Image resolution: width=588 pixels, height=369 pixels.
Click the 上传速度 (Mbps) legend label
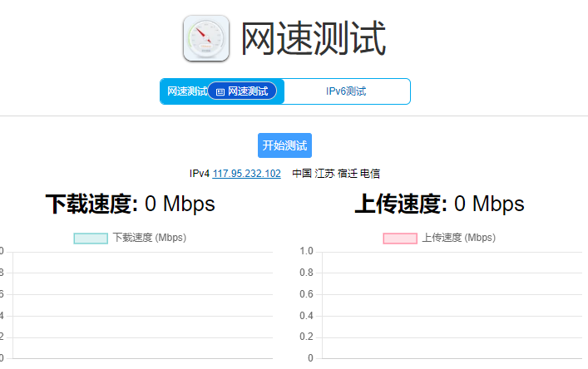tap(459, 238)
